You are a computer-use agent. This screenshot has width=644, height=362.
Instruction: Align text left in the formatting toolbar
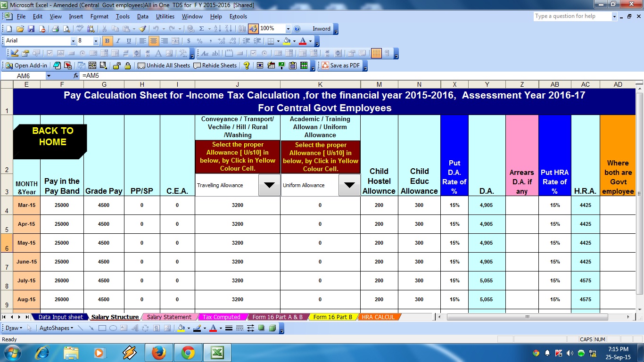(142, 41)
